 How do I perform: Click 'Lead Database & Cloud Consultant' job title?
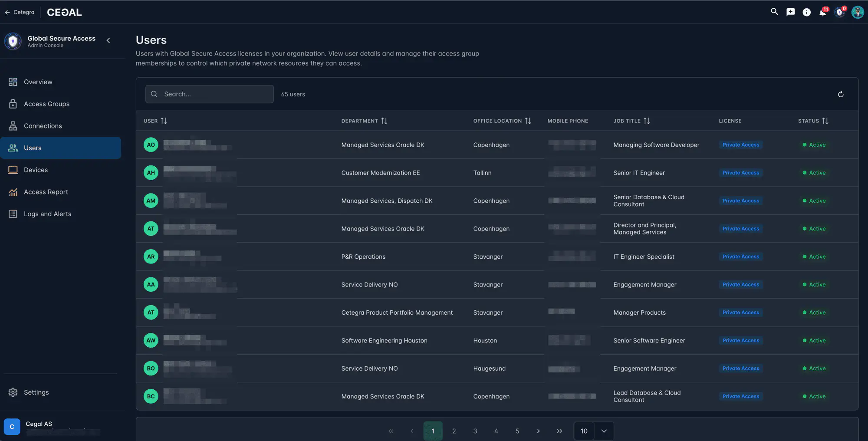pyautogui.click(x=647, y=396)
